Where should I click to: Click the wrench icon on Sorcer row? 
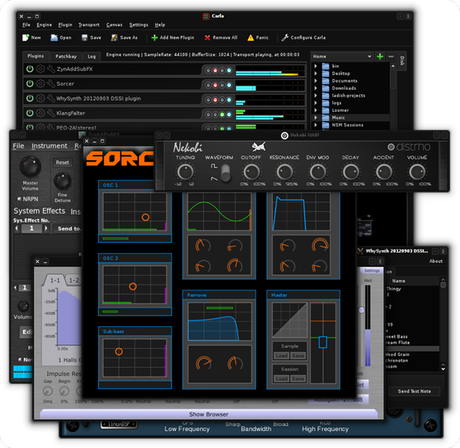51,84
